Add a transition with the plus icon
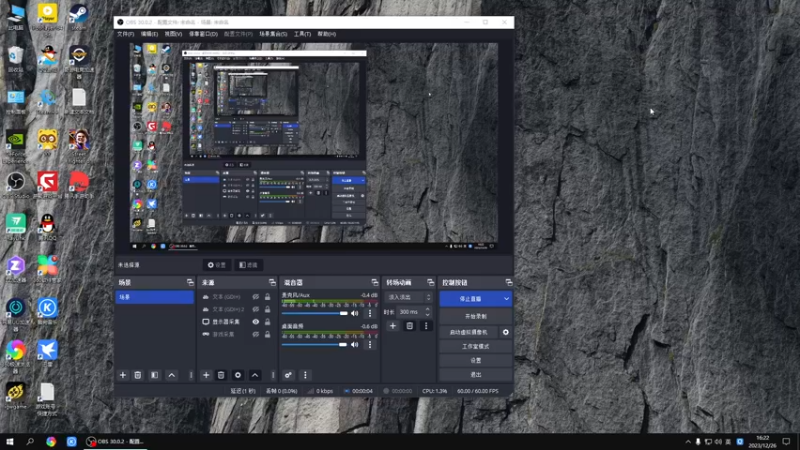 tap(393, 326)
